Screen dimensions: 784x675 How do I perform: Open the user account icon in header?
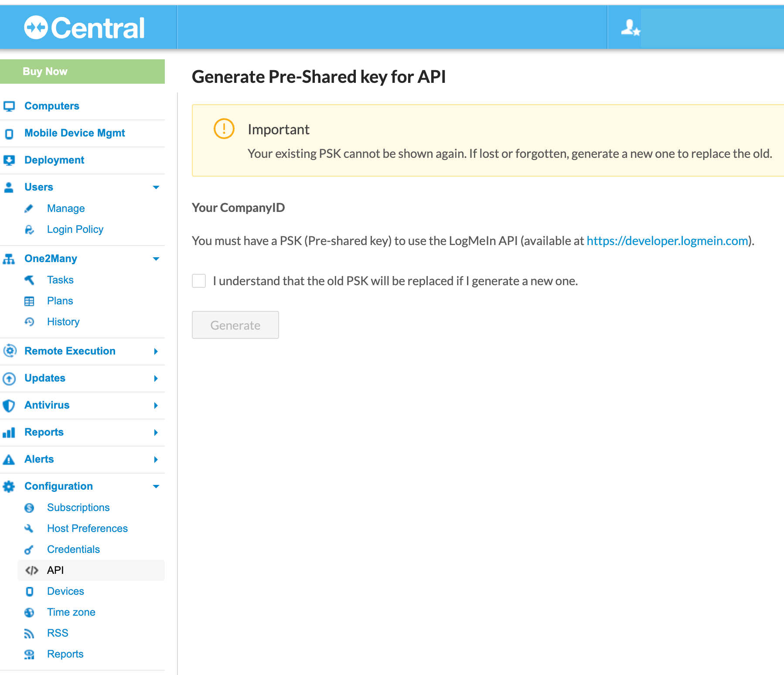click(631, 27)
